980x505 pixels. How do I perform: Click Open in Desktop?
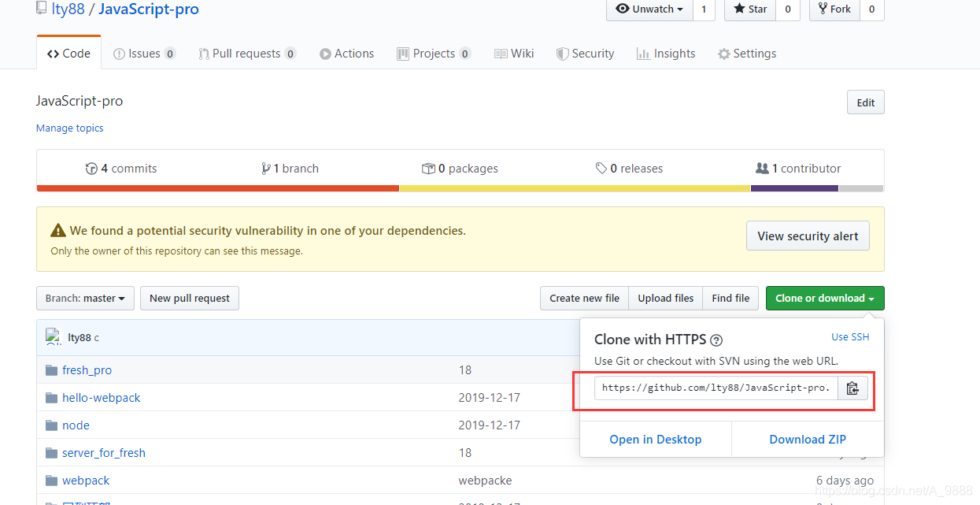click(x=656, y=440)
